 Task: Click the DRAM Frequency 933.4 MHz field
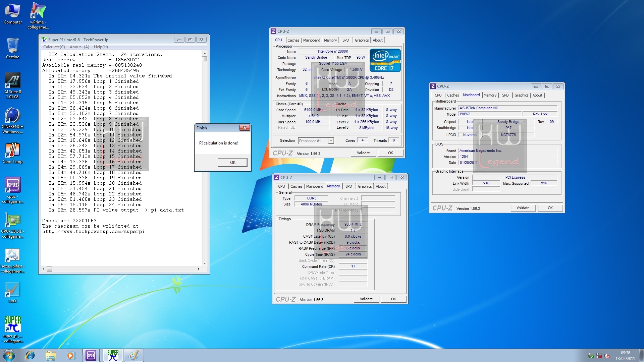point(353,225)
